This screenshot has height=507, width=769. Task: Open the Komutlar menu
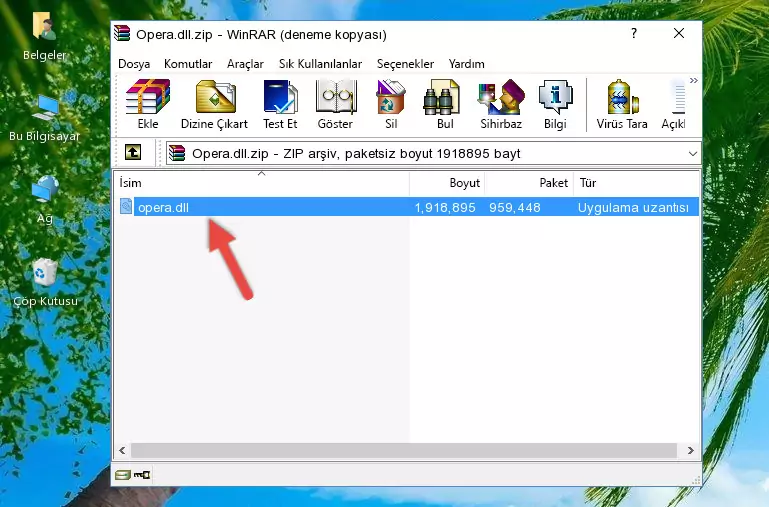point(188,64)
